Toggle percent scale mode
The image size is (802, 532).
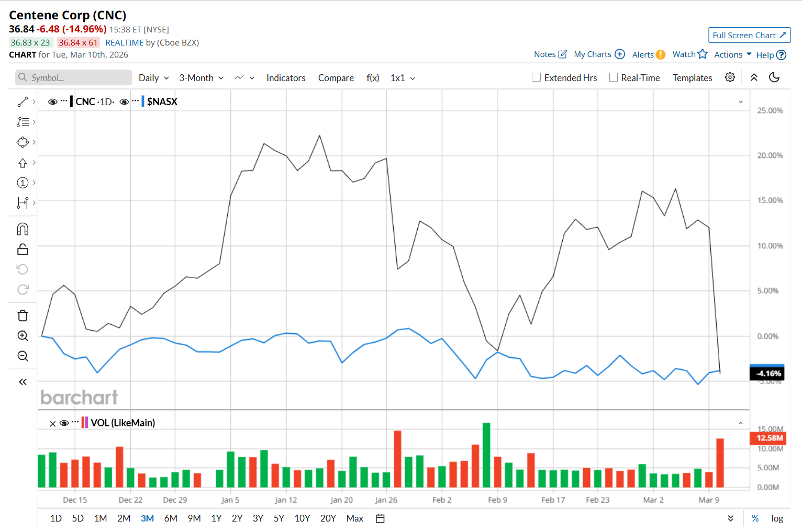[755, 518]
